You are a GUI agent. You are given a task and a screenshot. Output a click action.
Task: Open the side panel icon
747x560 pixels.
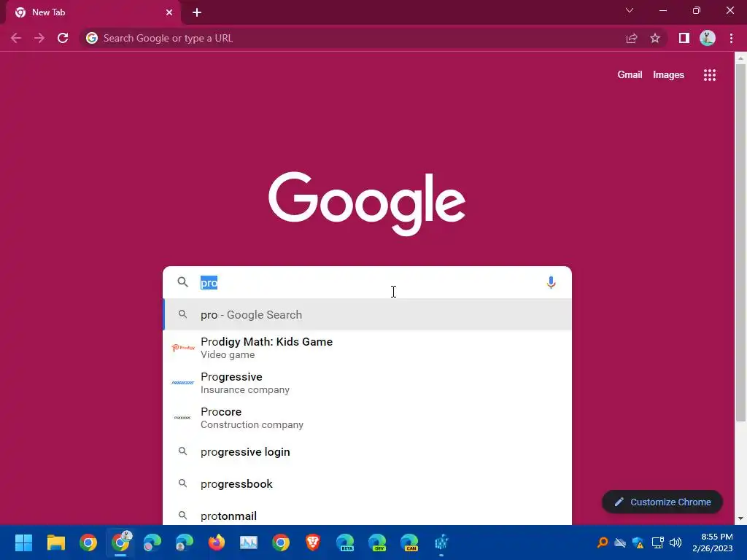[x=684, y=38]
